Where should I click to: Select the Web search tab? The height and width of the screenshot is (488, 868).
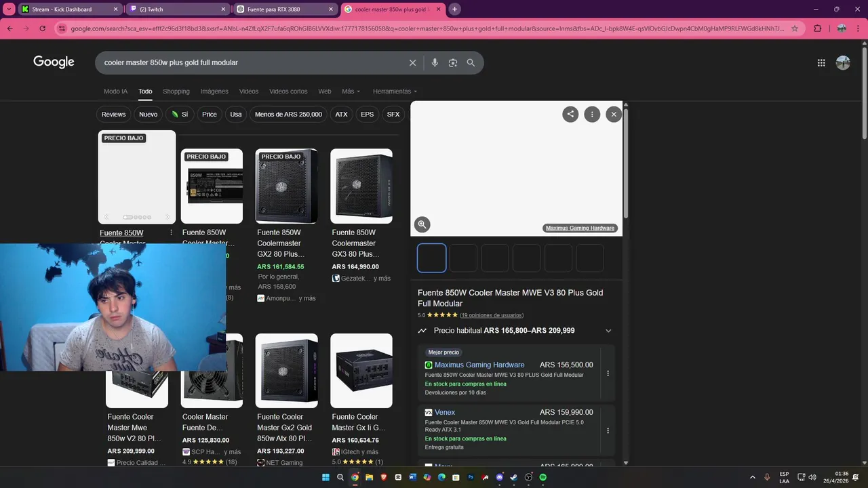point(325,91)
